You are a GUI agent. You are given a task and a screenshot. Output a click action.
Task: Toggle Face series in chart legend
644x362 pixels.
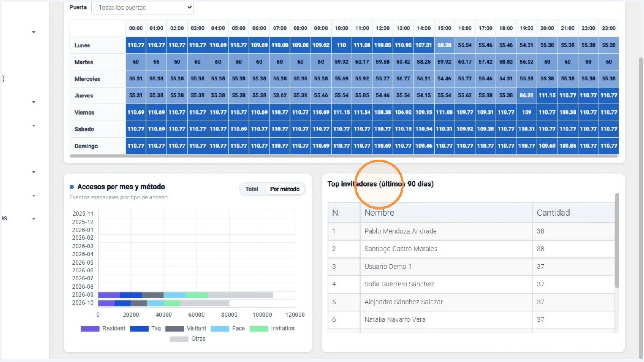click(x=227, y=329)
